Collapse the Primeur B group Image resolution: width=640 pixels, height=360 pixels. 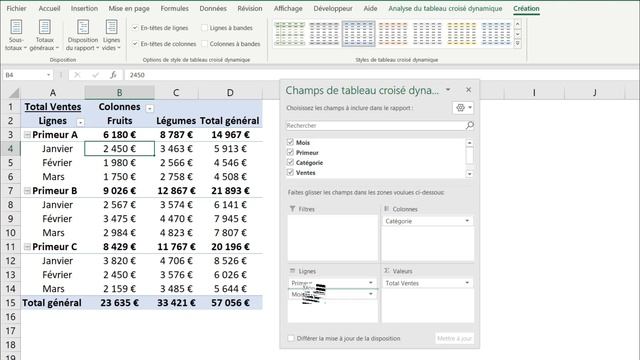pos(27,191)
